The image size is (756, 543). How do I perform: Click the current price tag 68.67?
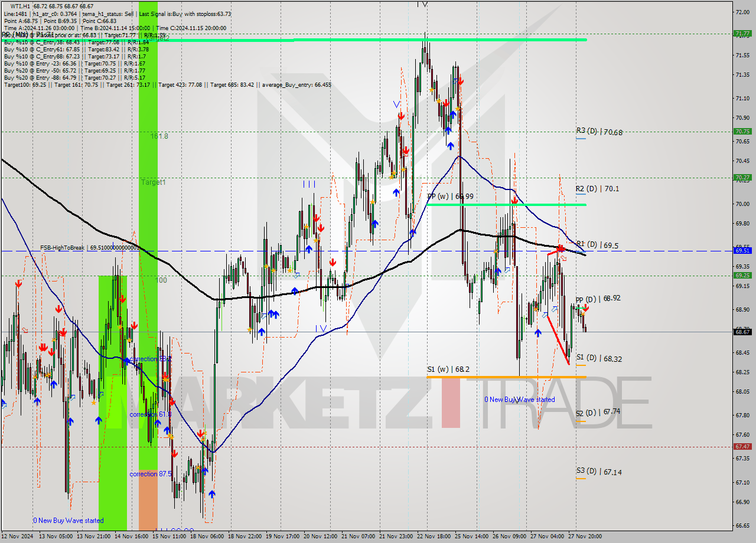pyautogui.click(x=742, y=332)
